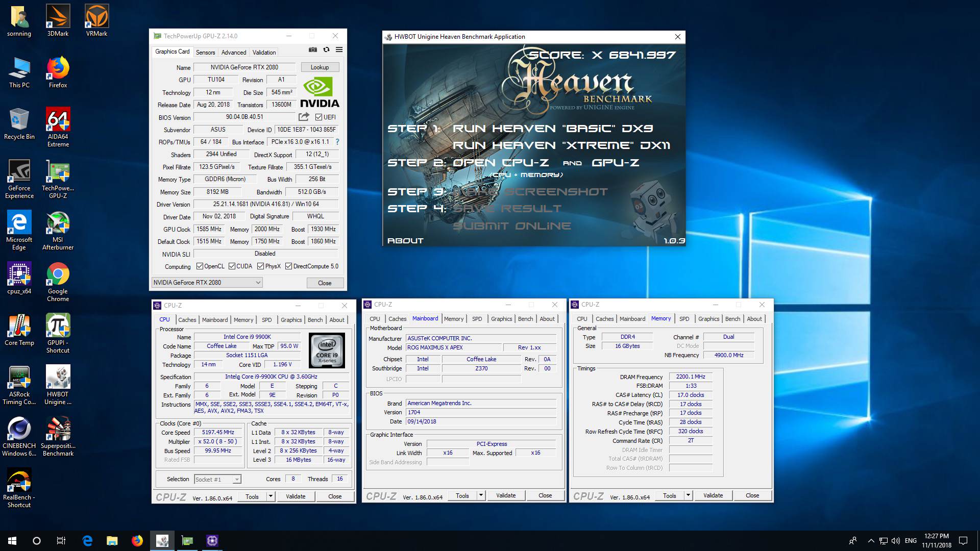This screenshot has height=551, width=980.
Task: Toggle the OpenCL checkbox
Action: tap(200, 266)
